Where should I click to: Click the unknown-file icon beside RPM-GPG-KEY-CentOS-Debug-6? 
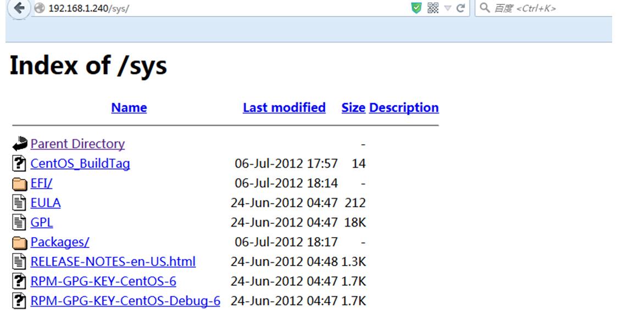point(19,301)
